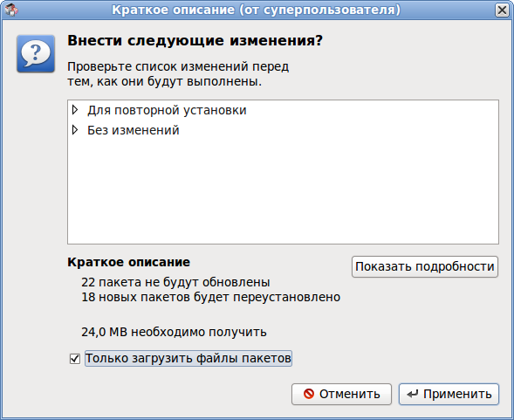Click the question mark dialog icon

coord(36,54)
